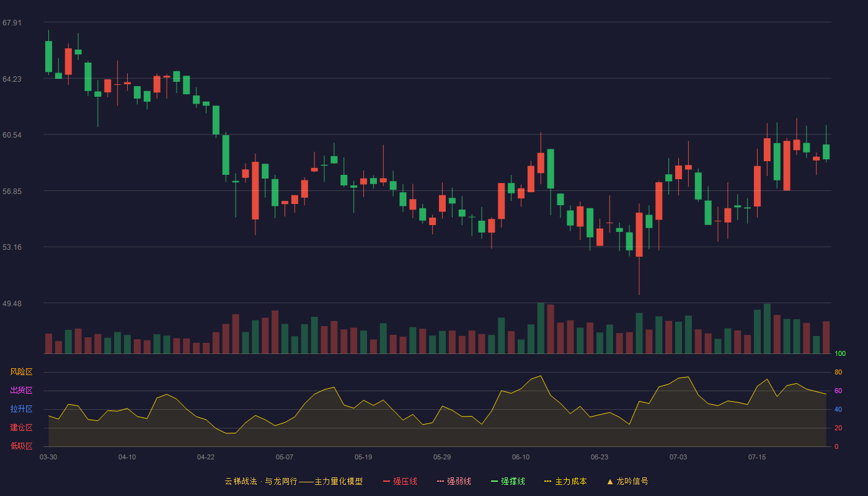Screen dimensions: 868x496
Task: Toggle the 强撑线 legend series
Action: 508,481
